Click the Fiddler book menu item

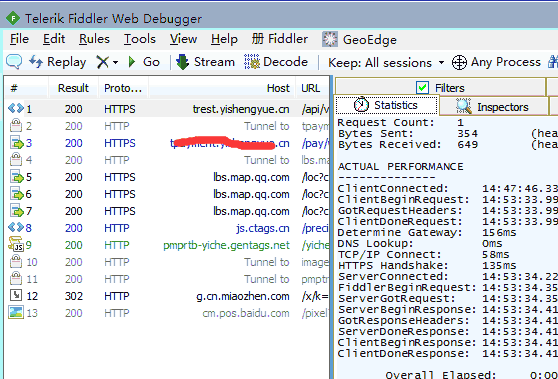point(280,39)
